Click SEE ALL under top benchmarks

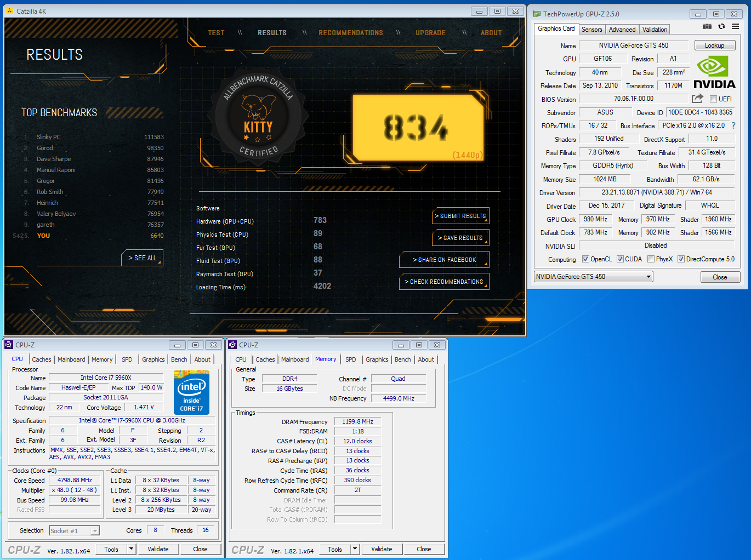(x=142, y=258)
